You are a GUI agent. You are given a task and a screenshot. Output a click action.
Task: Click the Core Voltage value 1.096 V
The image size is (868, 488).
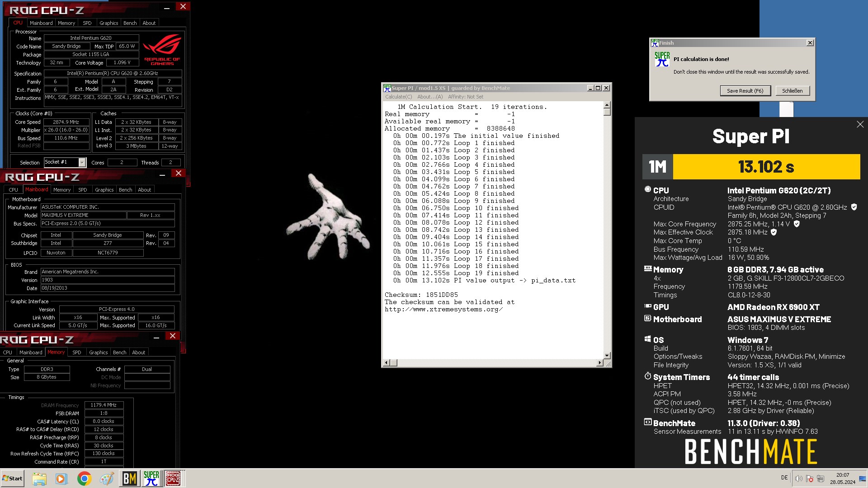[x=122, y=63]
